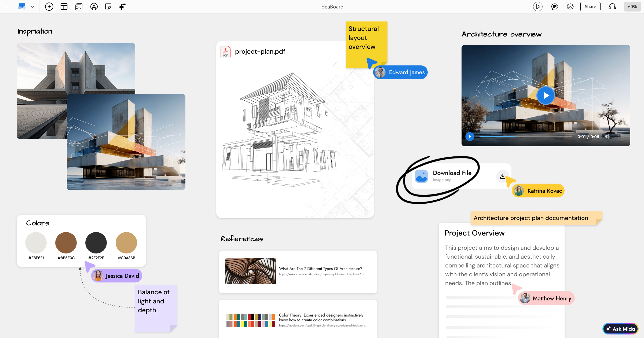
Task: Open the layers panel icon
Action: [570, 6]
